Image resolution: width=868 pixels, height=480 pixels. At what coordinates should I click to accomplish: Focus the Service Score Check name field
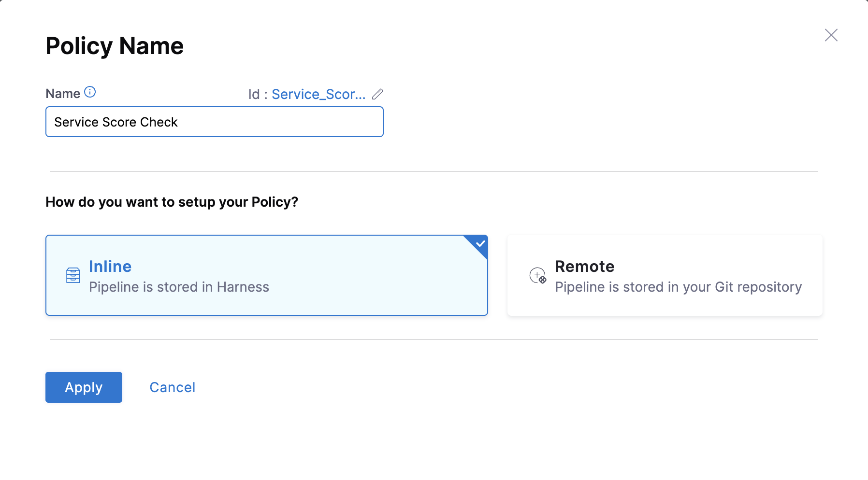(x=214, y=122)
